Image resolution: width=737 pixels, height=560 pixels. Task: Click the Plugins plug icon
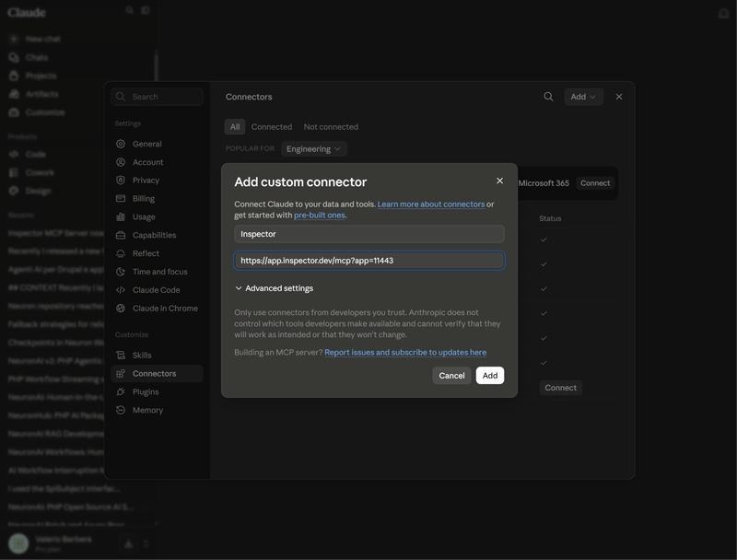coord(121,391)
